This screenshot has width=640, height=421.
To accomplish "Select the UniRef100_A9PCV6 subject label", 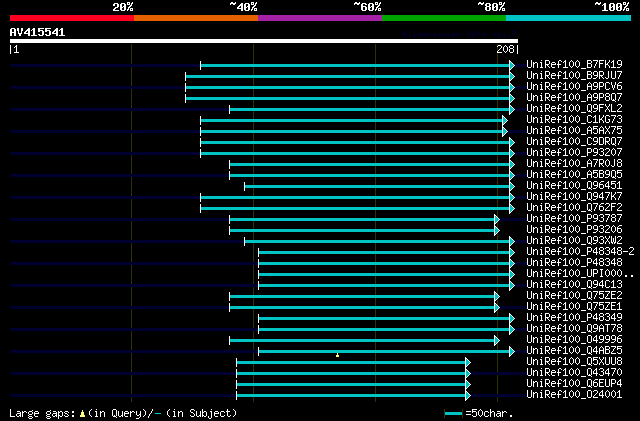I will point(574,87).
